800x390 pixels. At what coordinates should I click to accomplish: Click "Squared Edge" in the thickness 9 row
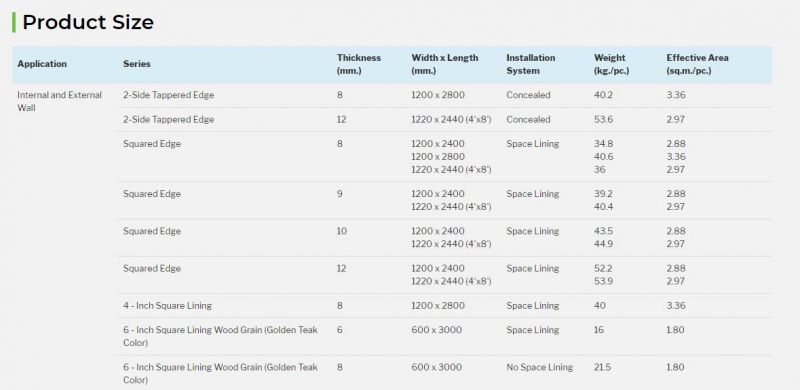[x=152, y=194]
